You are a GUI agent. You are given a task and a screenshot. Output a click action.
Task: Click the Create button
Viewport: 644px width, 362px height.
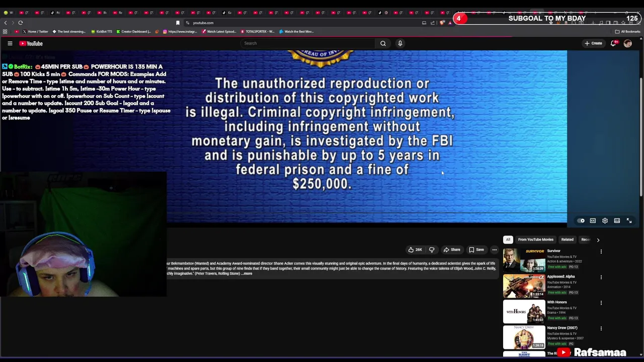(x=593, y=43)
